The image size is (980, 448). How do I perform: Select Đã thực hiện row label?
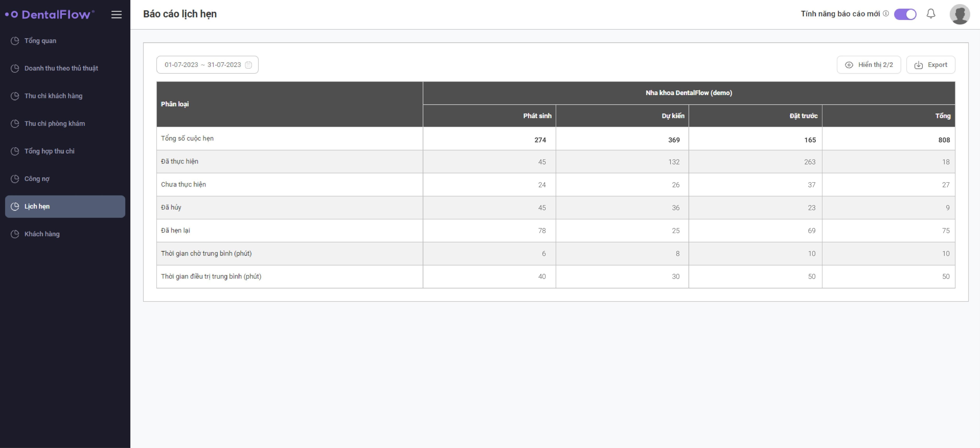180,161
